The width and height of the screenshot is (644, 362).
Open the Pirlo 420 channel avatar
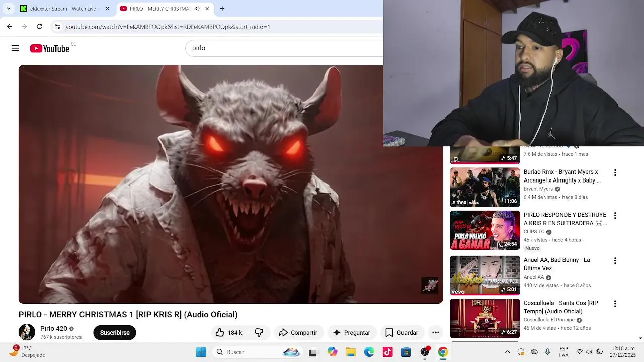(x=27, y=332)
